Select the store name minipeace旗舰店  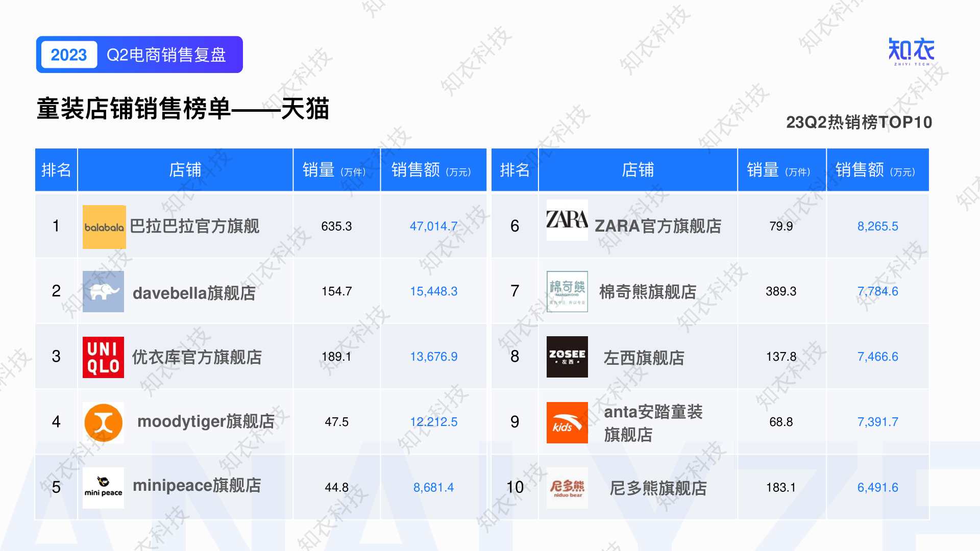[x=197, y=485]
